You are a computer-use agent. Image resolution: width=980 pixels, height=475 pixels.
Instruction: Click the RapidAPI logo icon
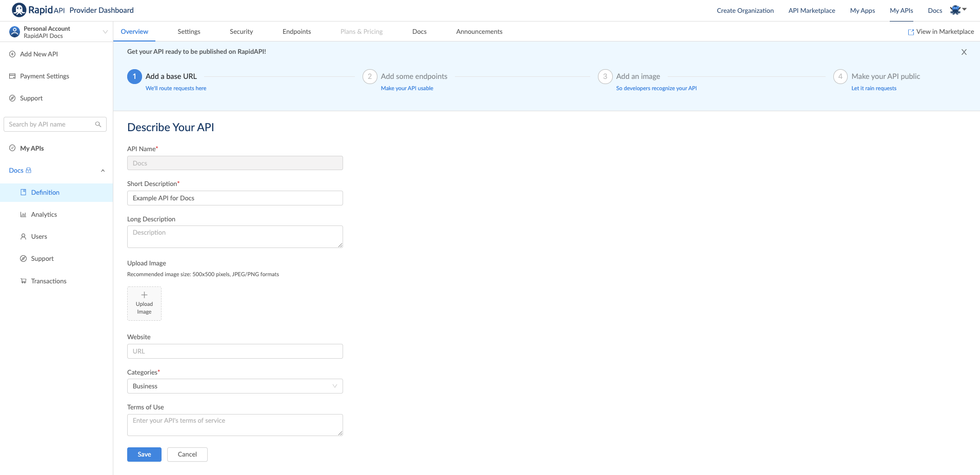click(19, 10)
